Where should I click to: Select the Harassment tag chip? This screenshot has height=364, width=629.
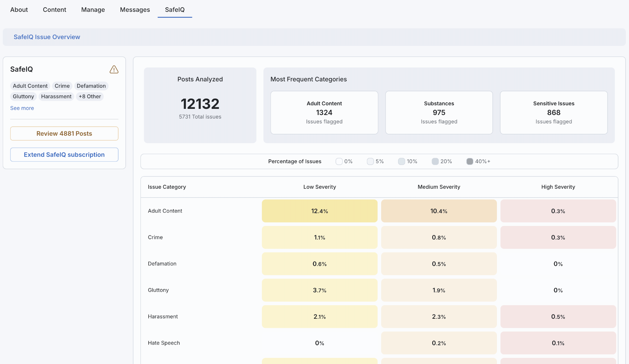tap(56, 96)
